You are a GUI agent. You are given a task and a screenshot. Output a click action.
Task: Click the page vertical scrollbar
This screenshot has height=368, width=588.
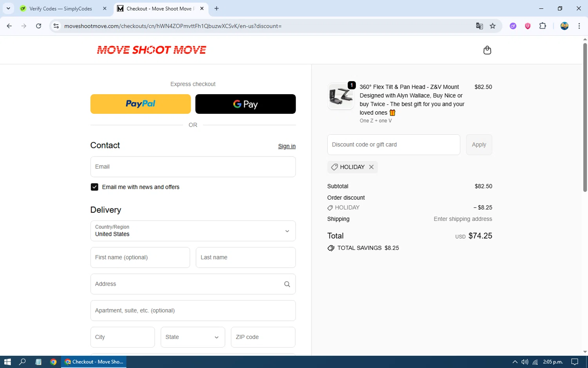(585, 118)
